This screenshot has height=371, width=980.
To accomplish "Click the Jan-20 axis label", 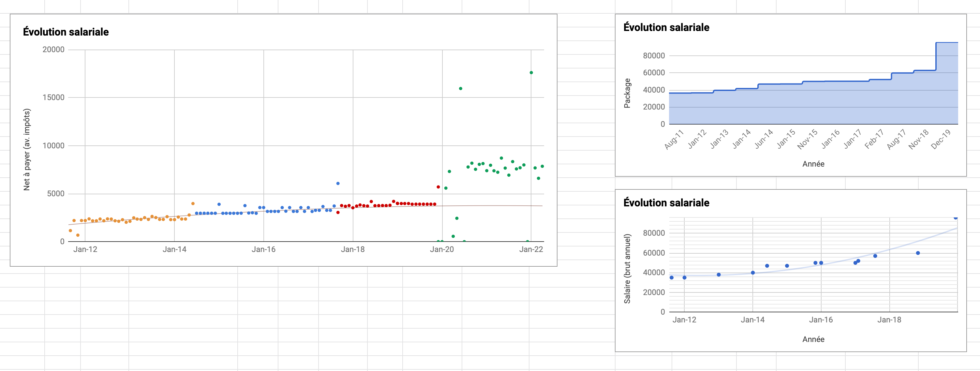I will tap(442, 250).
